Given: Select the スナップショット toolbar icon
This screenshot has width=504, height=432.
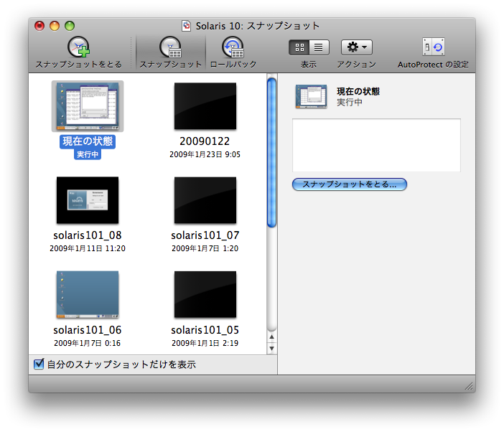Looking at the screenshot, I should [171, 47].
